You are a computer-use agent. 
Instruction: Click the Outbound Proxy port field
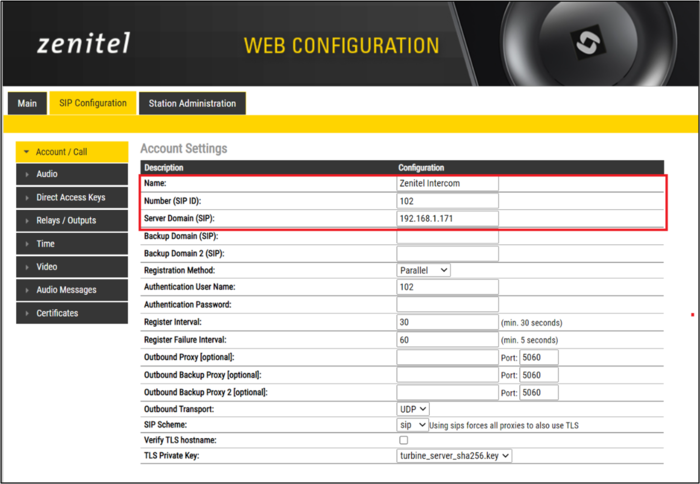point(539,357)
